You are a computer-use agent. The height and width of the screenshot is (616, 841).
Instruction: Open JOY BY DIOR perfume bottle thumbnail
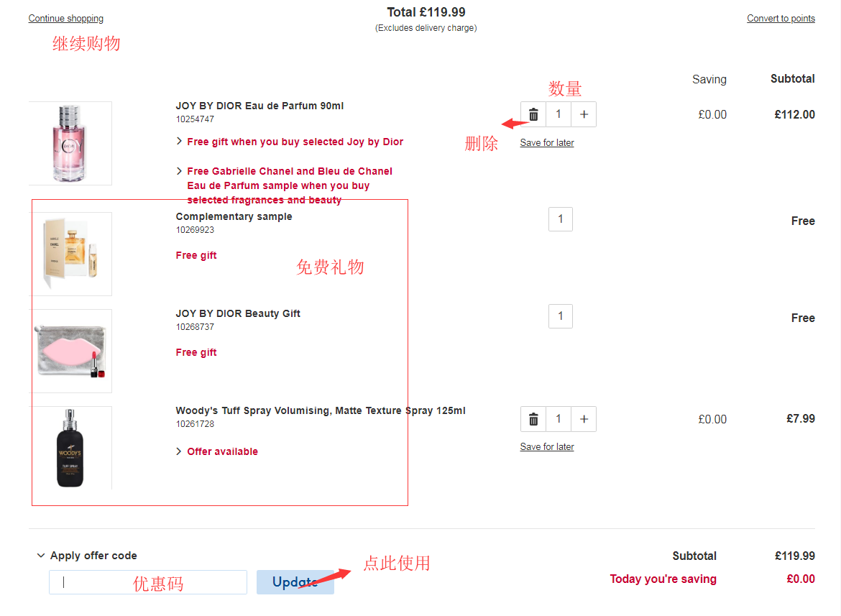70,143
